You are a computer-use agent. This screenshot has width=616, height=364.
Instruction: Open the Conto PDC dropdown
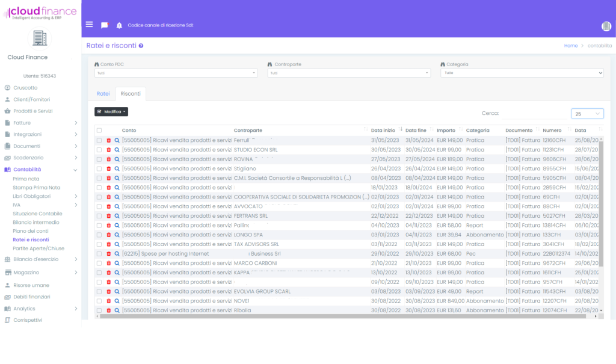(176, 73)
